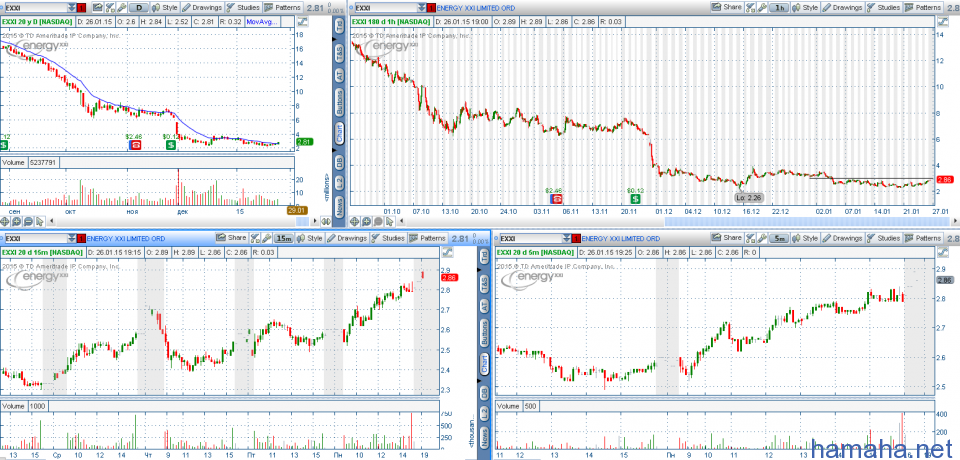
Task: Zoom in on the 1h chart
Action: (366, 222)
